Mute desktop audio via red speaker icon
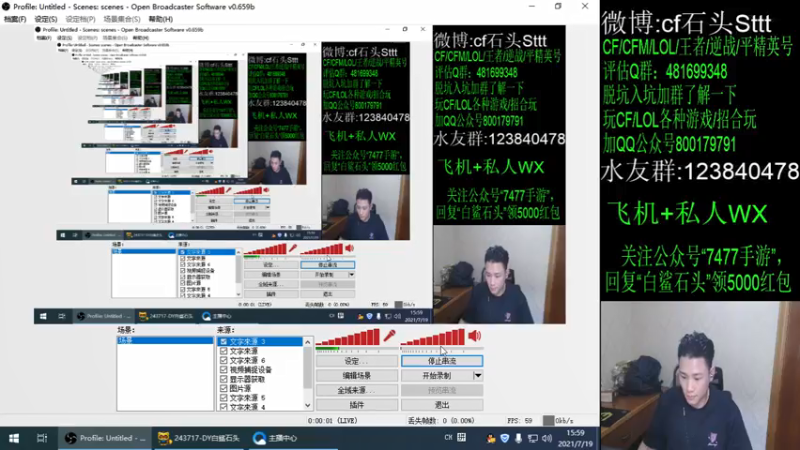Screen dimensions: 800x450 point(474,335)
